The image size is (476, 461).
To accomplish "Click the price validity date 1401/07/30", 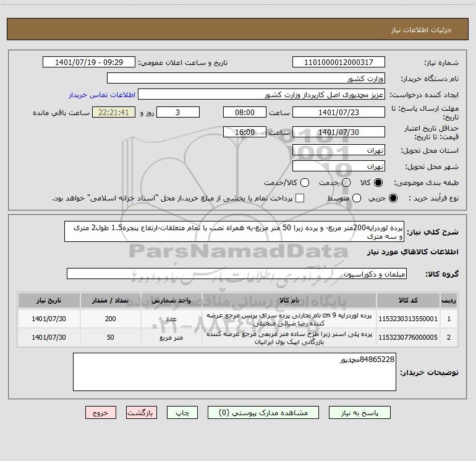I will [339, 132].
